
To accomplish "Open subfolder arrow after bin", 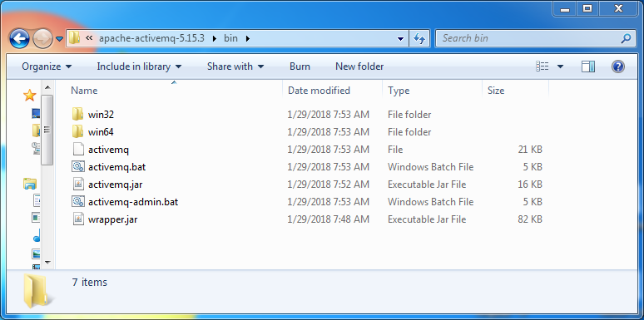I will coord(247,38).
